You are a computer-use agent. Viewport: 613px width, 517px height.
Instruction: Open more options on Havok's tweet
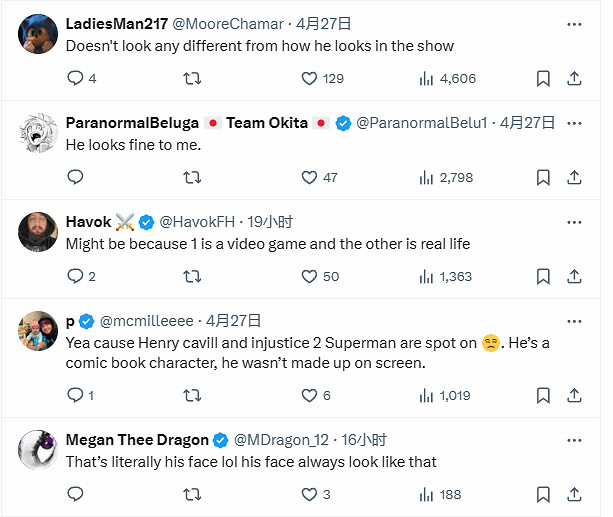tap(574, 221)
